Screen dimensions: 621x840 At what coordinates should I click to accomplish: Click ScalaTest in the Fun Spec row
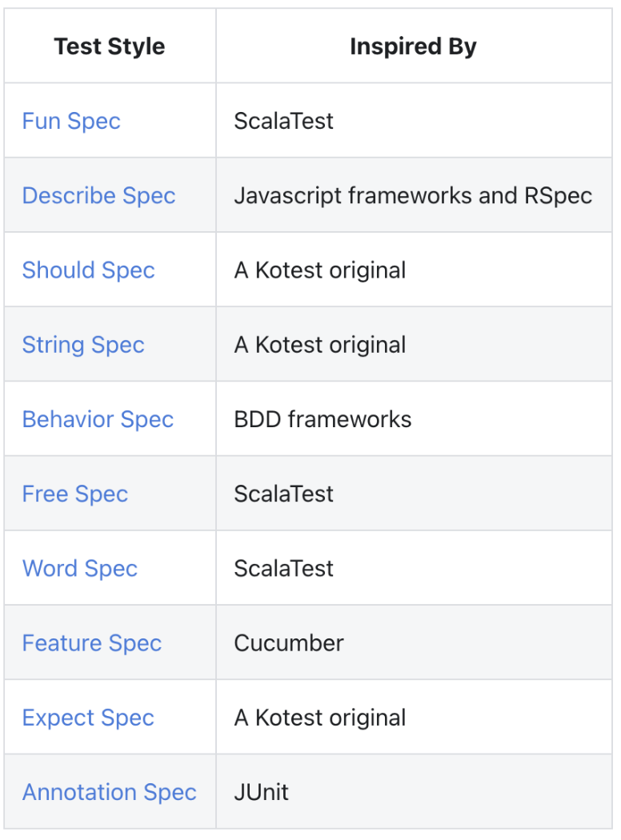coord(283,122)
